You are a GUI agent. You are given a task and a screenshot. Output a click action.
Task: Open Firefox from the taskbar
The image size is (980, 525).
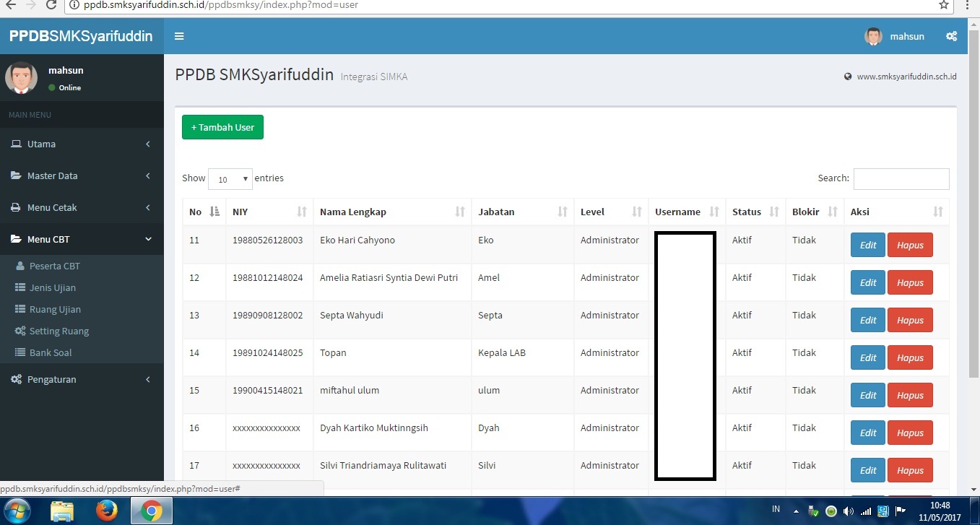[107, 511]
